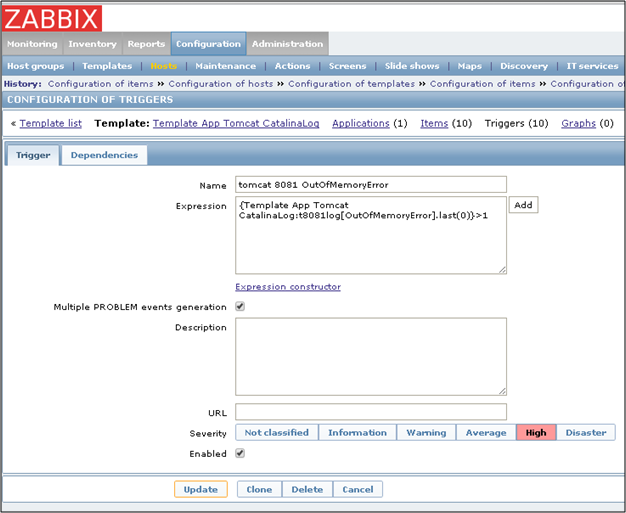Image resolution: width=626 pixels, height=513 pixels.
Task: Go back to Template list
Action: (x=51, y=123)
